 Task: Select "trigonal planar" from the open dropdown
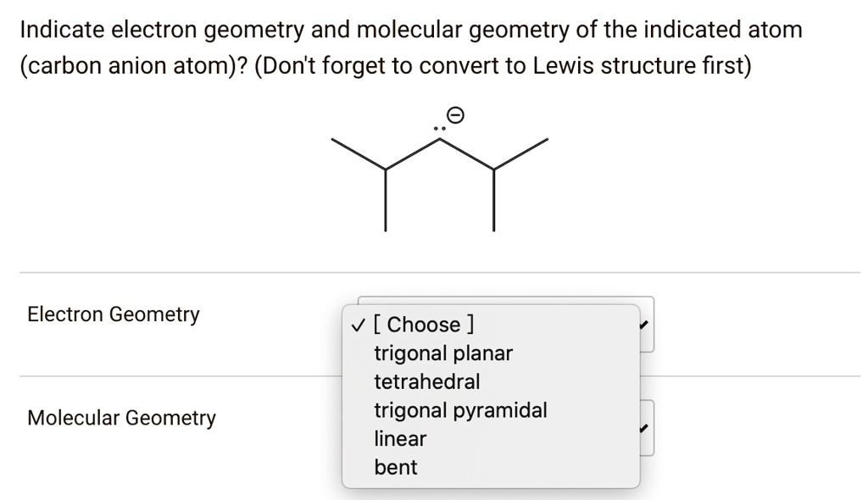(x=442, y=353)
